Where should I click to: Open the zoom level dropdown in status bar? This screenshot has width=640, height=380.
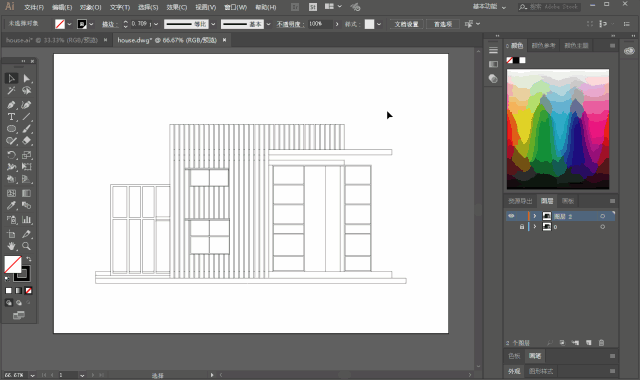(x=32, y=375)
